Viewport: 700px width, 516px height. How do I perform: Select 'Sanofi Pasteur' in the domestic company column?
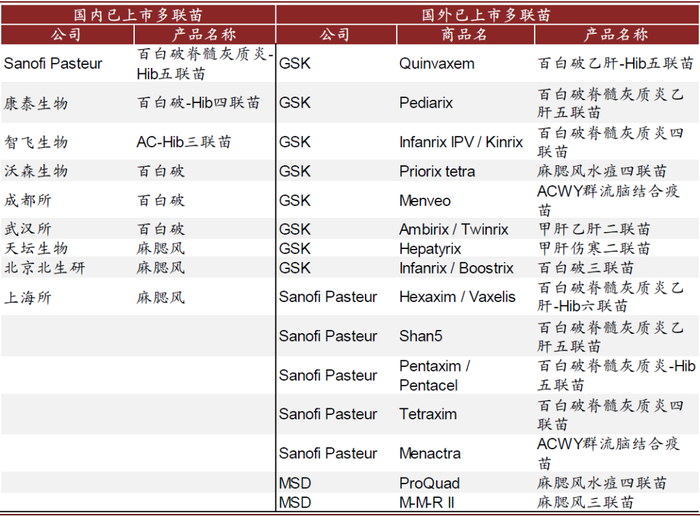[53, 63]
